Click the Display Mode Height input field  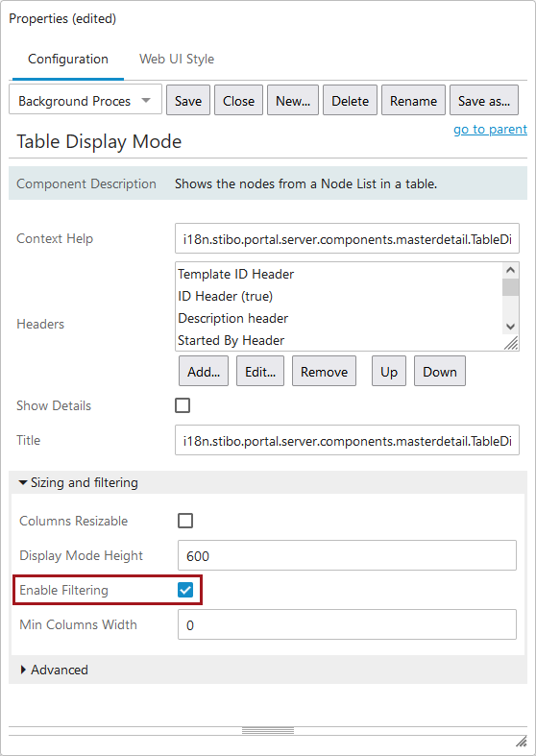347,555
